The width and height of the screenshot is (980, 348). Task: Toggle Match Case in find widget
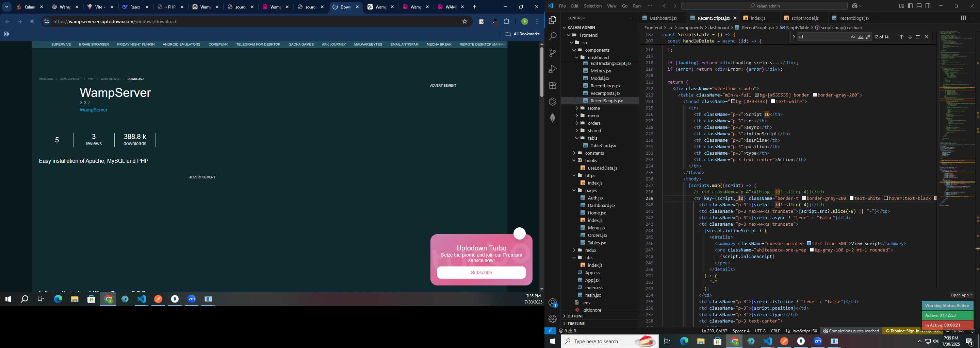pyautogui.click(x=853, y=37)
